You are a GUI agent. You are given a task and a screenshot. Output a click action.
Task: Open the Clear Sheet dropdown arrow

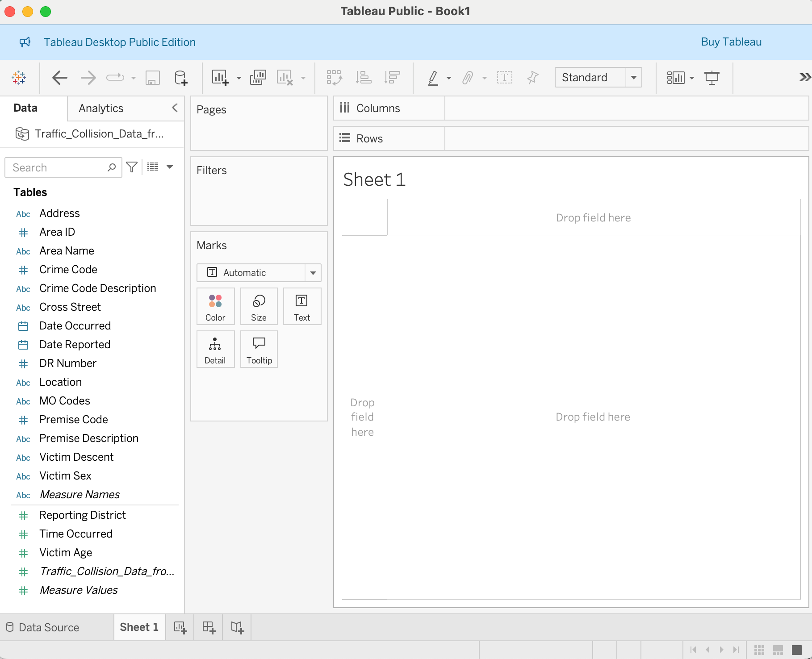click(303, 78)
